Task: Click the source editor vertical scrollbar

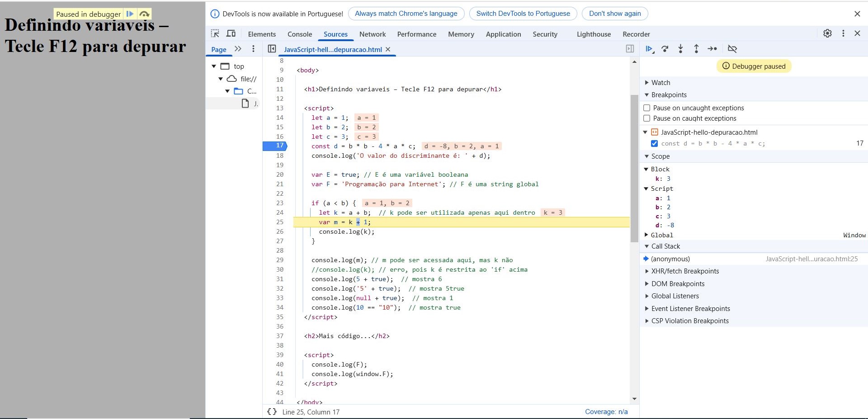Action: click(634, 168)
